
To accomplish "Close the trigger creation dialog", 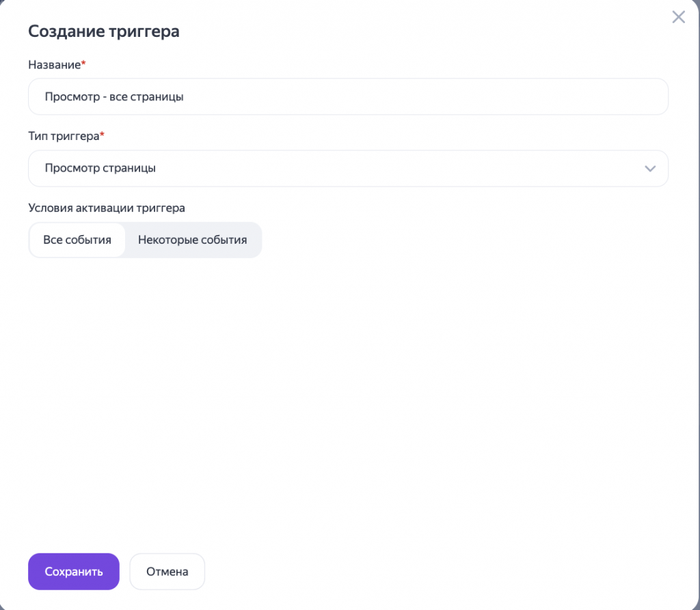I will point(678,17).
